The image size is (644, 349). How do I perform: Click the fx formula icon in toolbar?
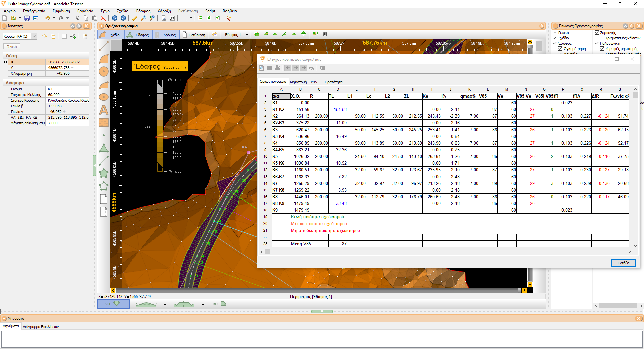pos(172,18)
